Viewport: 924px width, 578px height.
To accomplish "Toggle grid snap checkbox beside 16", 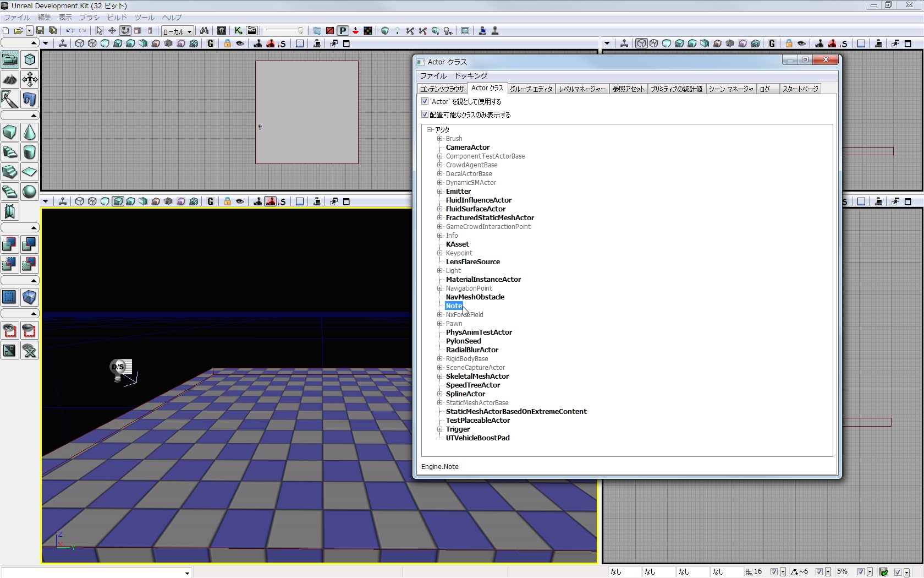I will tap(774, 572).
